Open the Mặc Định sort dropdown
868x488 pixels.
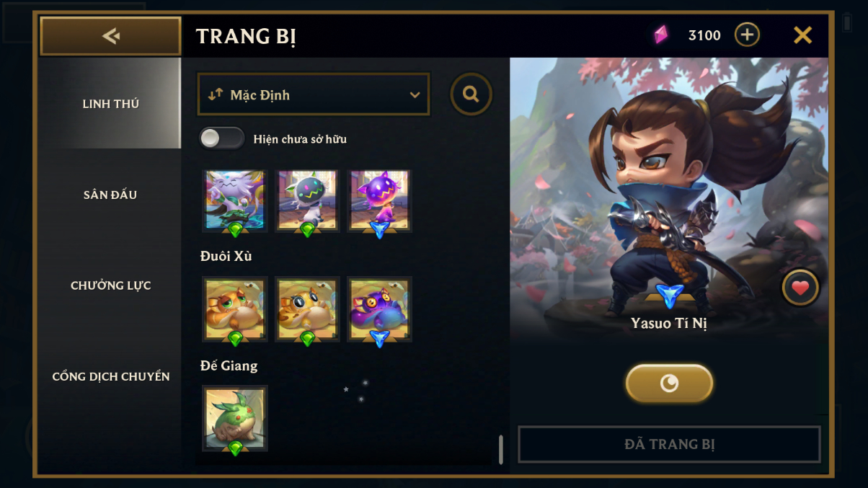click(x=314, y=94)
